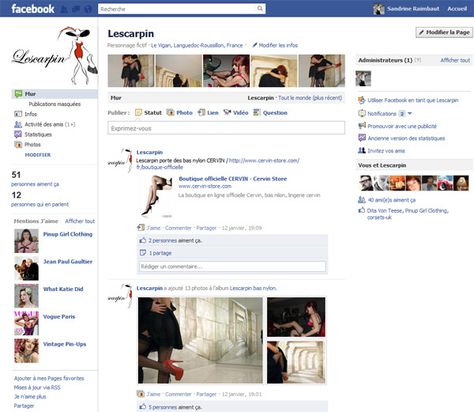Select Lien publish option
The image size is (474, 412).
208,113
